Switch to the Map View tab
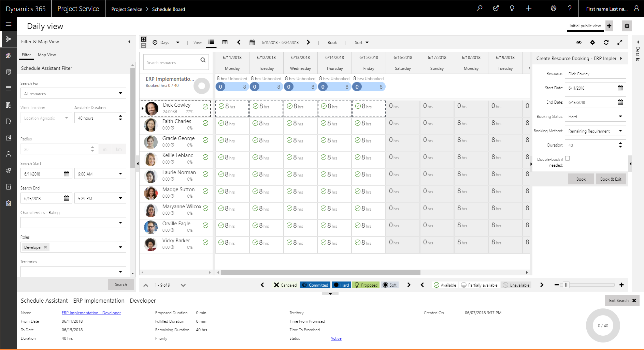This screenshot has width=644, height=350. click(47, 55)
